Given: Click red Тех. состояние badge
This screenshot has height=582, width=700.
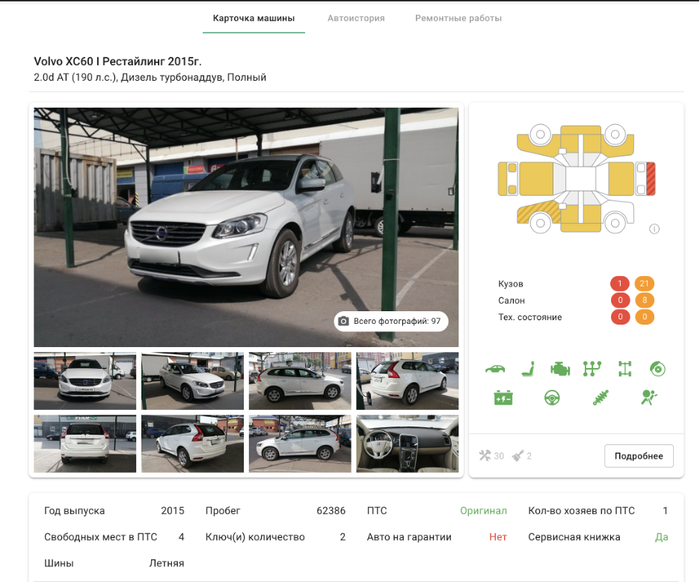Looking at the screenshot, I should coord(620,317).
